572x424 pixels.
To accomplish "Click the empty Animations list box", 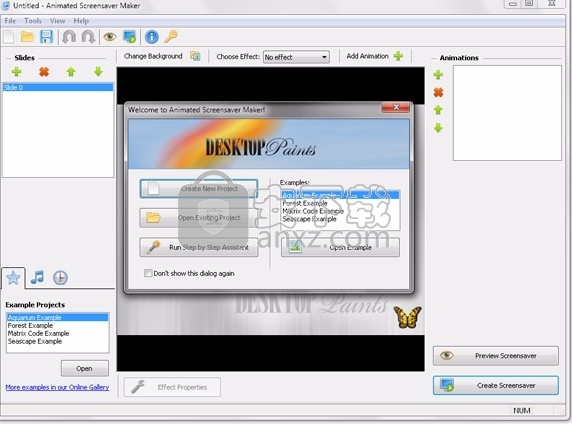I will tap(507, 113).
